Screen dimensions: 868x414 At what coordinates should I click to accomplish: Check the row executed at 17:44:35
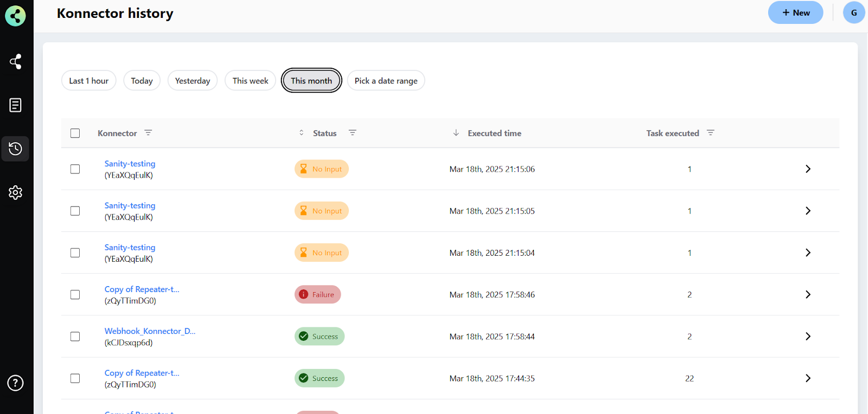point(75,378)
